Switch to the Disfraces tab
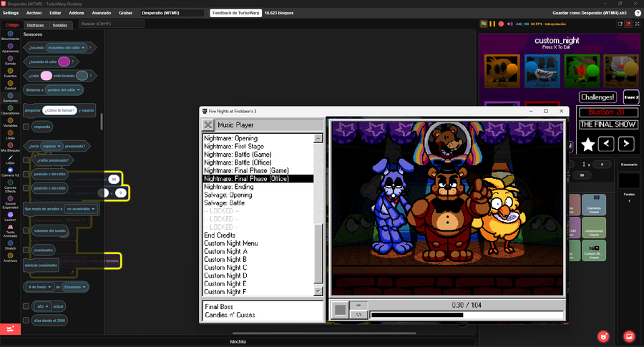 pyautogui.click(x=36, y=25)
